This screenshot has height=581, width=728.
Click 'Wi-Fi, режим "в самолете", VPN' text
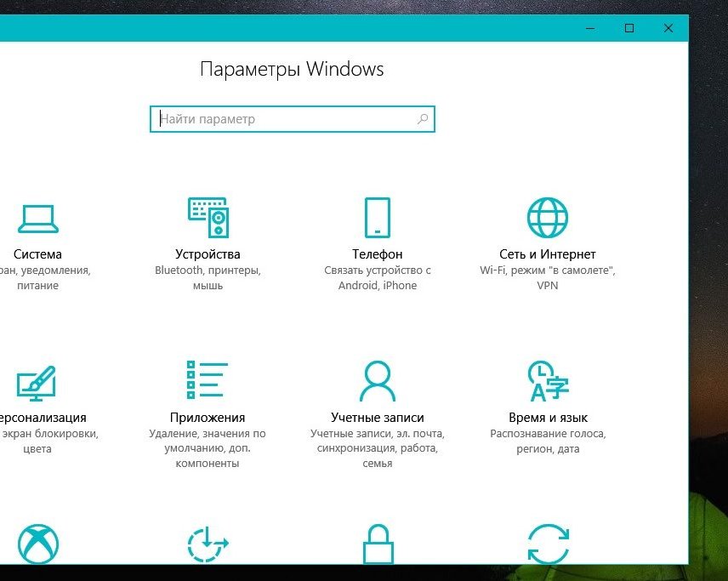coord(548,277)
